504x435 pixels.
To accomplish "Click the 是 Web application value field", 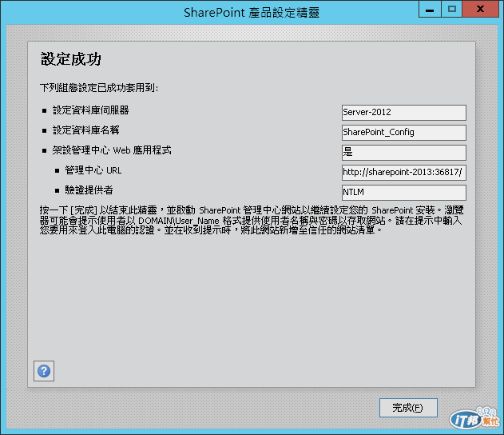I will [404, 152].
